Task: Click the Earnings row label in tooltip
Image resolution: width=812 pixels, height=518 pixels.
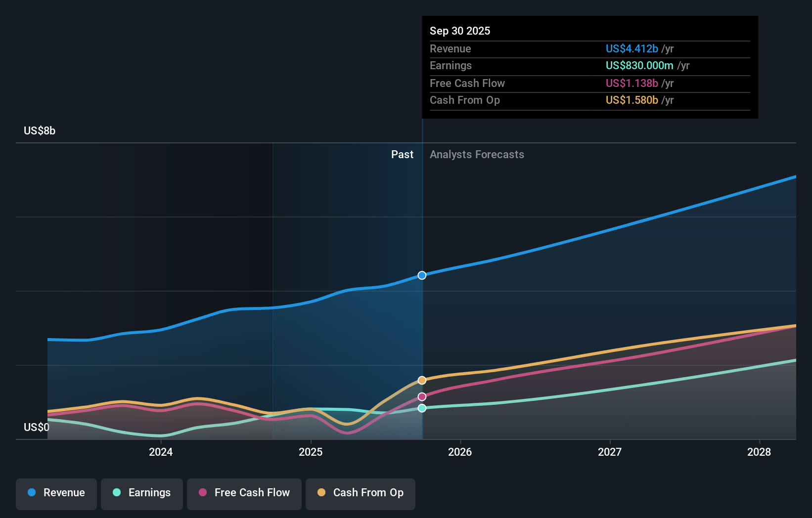Action: (x=451, y=66)
